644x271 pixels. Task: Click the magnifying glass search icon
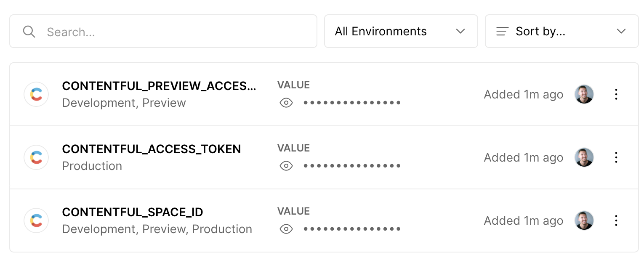point(29,31)
